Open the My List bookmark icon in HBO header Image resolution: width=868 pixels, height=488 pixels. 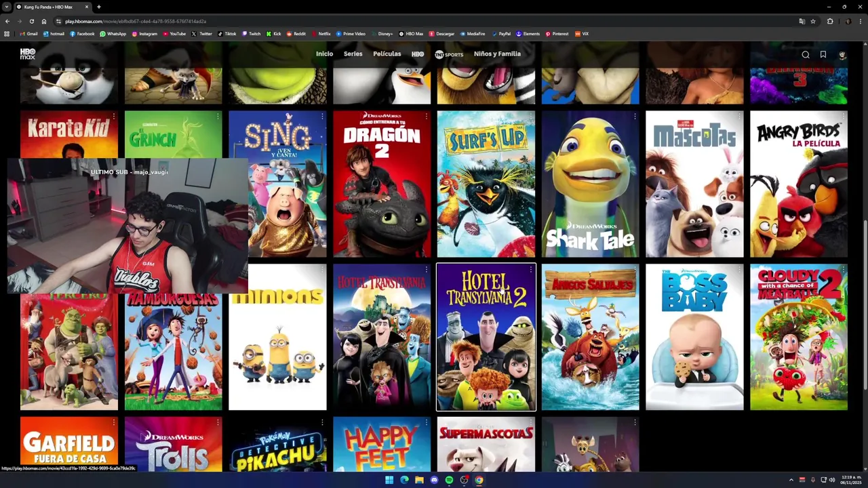[823, 55]
